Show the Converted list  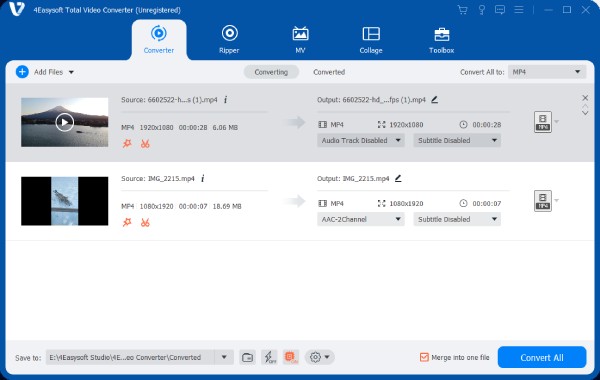point(329,72)
